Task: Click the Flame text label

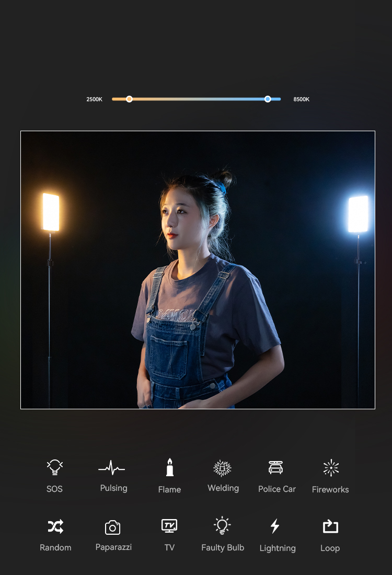Action: (x=169, y=490)
